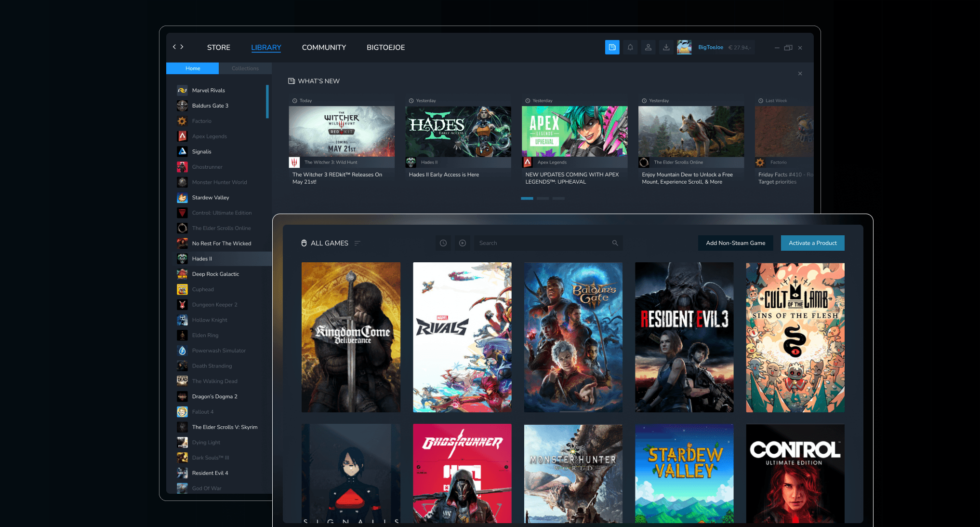
Task: Switch to the LIBRARY tab
Action: point(266,47)
